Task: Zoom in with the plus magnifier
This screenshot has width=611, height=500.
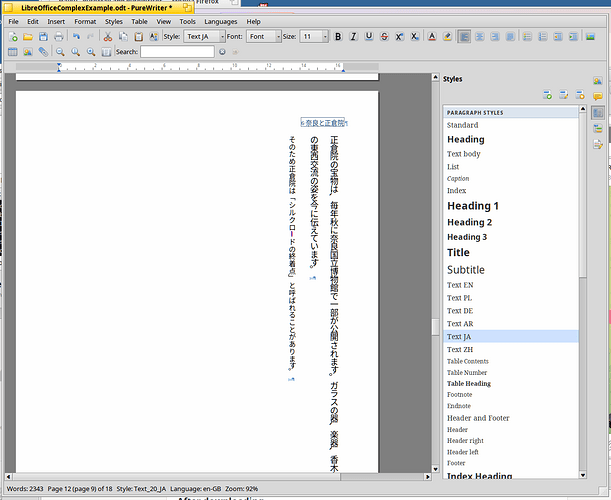Action: [x=91, y=51]
